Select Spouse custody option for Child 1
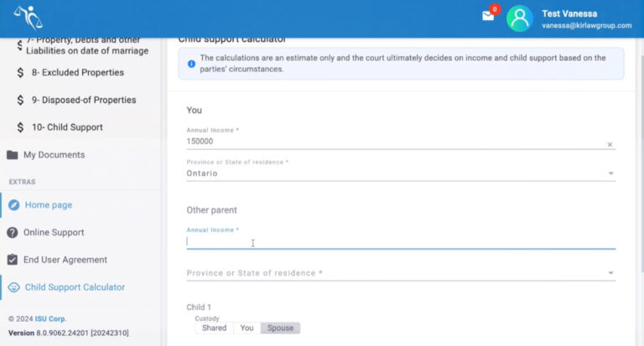644x346 pixels. tap(280, 328)
